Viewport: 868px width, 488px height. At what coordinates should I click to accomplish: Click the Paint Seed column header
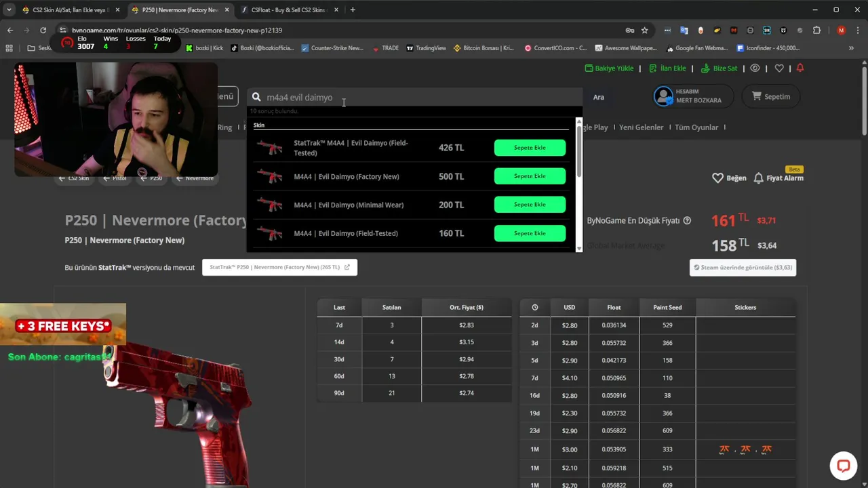pyautogui.click(x=667, y=308)
